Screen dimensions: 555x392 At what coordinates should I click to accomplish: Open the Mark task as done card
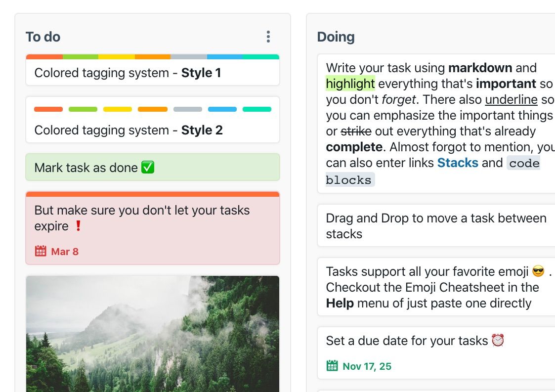pos(153,167)
